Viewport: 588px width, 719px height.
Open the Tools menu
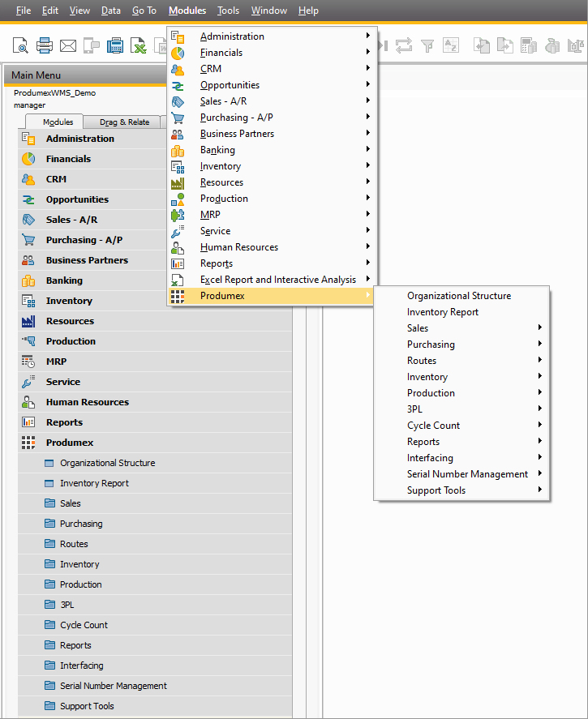(x=228, y=10)
